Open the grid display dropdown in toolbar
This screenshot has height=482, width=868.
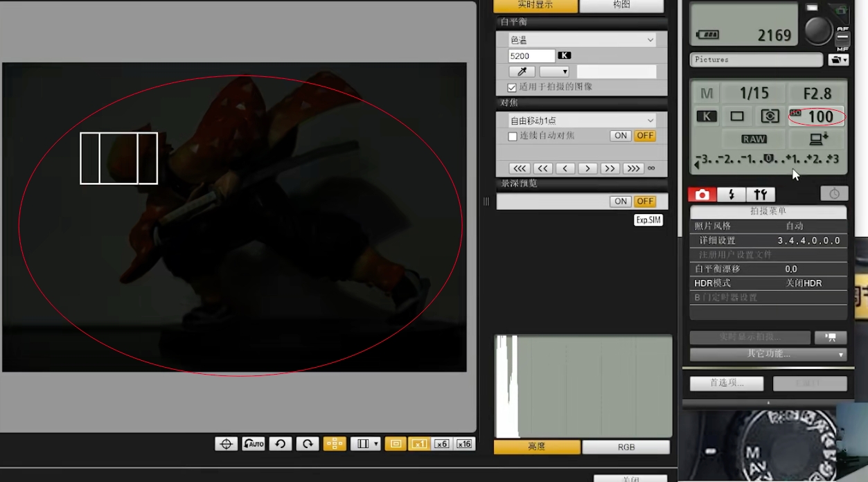click(365, 444)
